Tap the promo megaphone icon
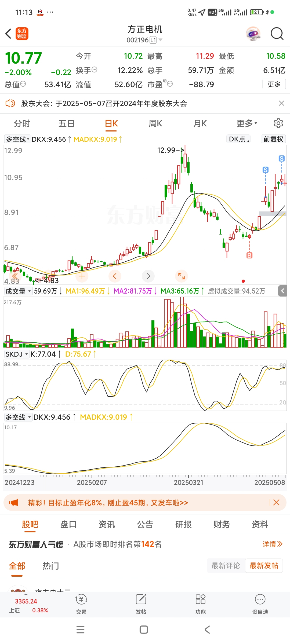The height and width of the screenshot is (644, 290). [x=13, y=503]
